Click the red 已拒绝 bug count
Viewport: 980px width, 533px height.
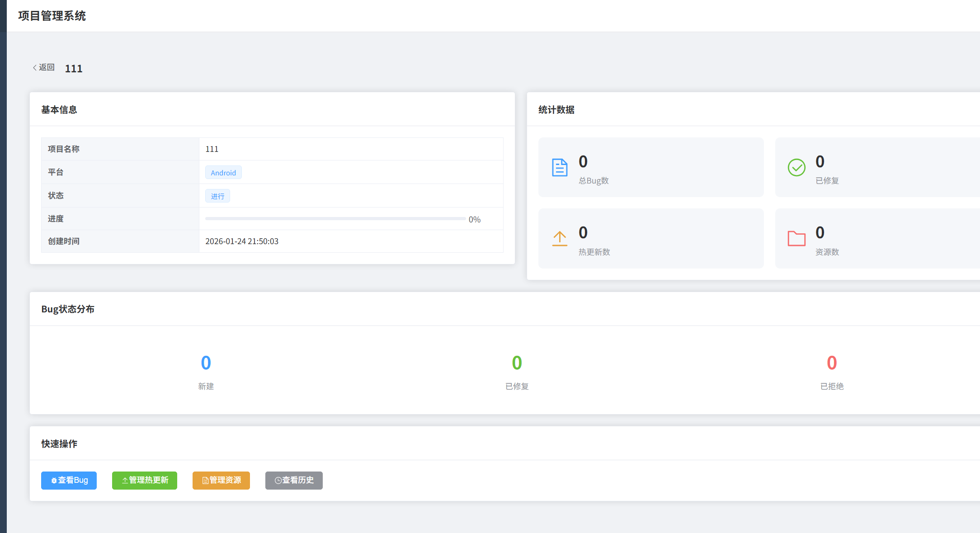click(x=832, y=363)
